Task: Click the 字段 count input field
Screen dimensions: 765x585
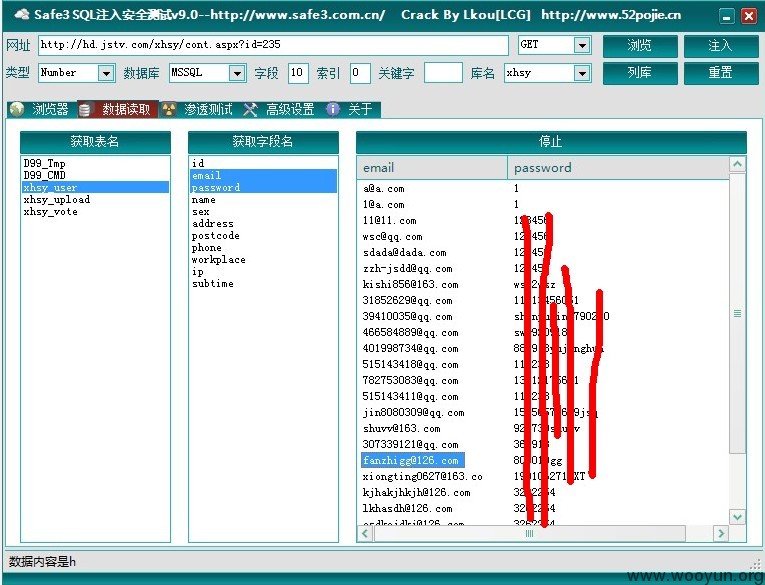Action: 298,73
